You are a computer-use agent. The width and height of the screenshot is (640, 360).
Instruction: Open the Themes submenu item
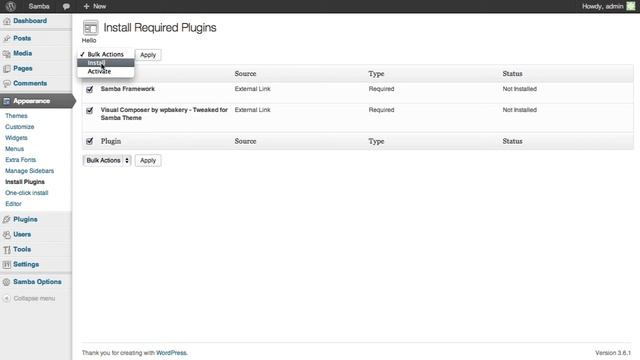[16, 116]
